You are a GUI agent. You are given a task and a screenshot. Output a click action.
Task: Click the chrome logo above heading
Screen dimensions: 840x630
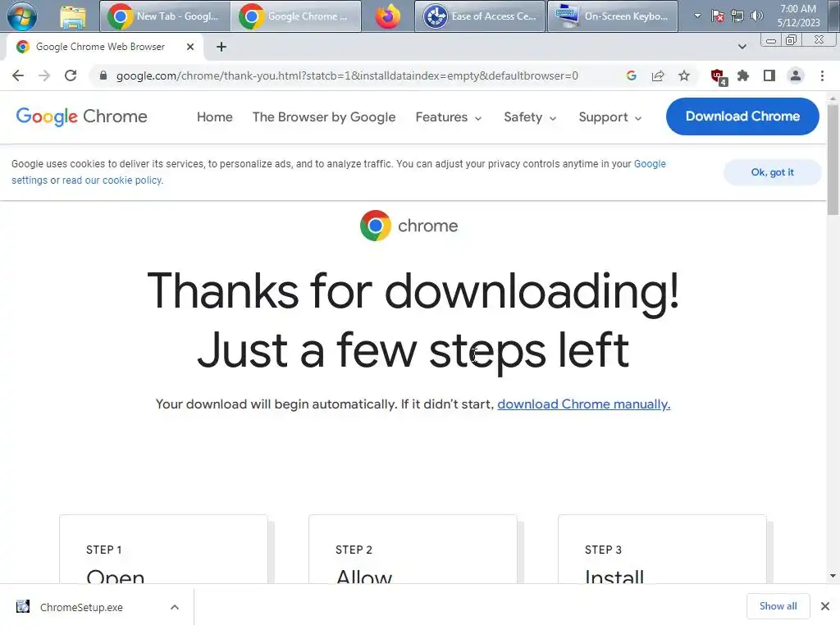(409, 226)
